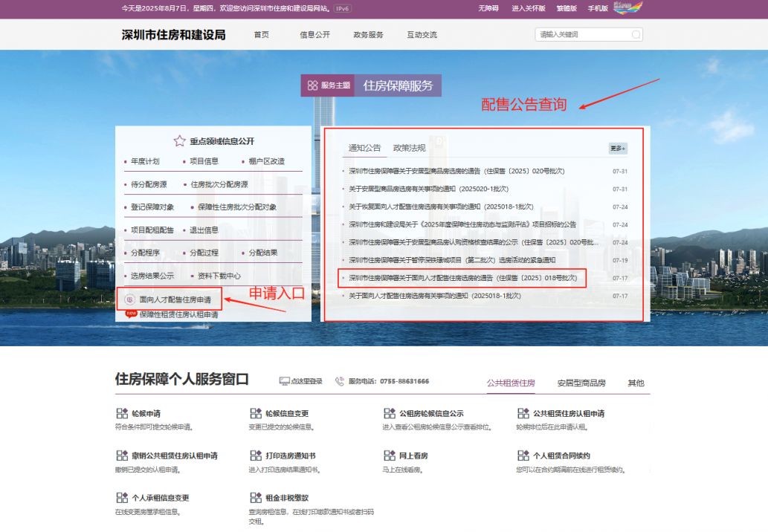The width and height of the screenshot is (768, 532).
Task: Open the 保障性租赁住房认租申请 link
Action: (x=178, y=314)
